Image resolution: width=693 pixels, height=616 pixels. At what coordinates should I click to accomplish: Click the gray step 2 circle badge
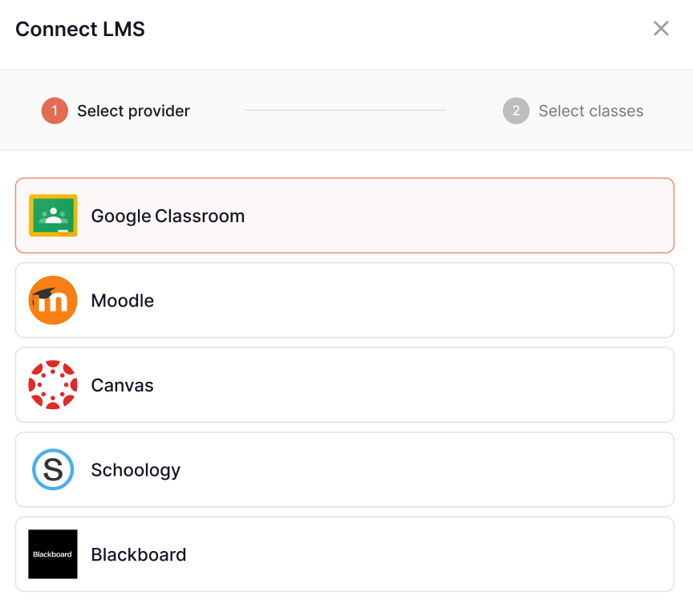[517, 111]
